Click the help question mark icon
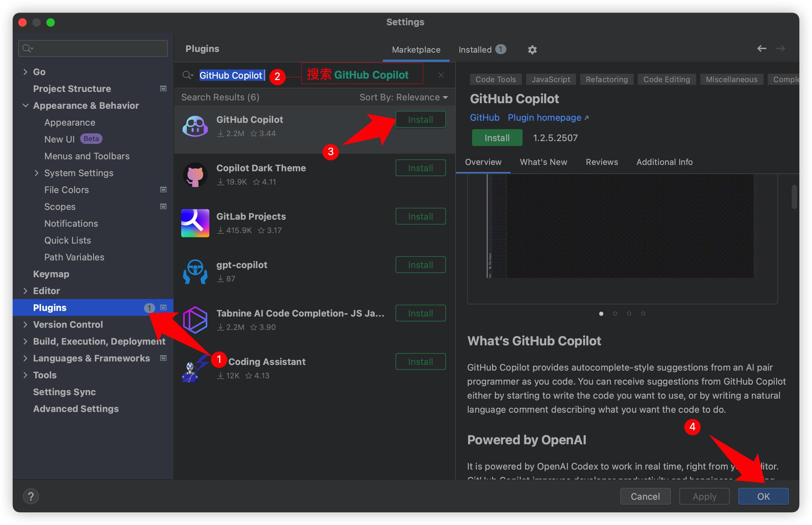812x525 pixels. point(31,496)
